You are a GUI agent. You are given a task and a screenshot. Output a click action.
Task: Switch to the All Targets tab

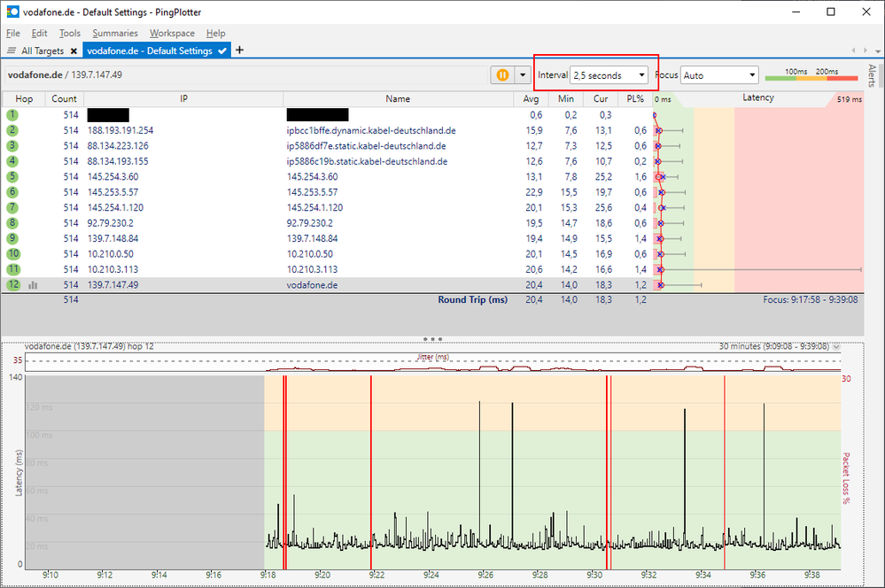(42, 50)
